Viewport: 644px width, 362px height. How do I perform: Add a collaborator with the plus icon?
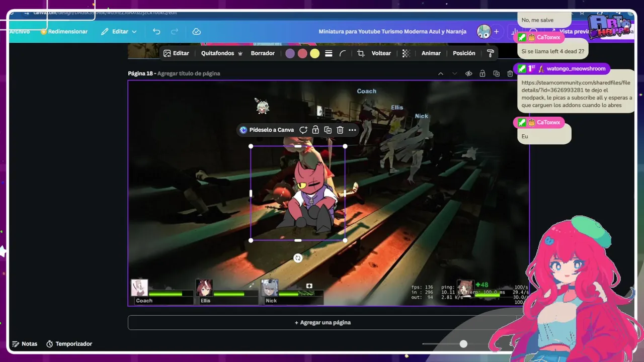[496, 32]
